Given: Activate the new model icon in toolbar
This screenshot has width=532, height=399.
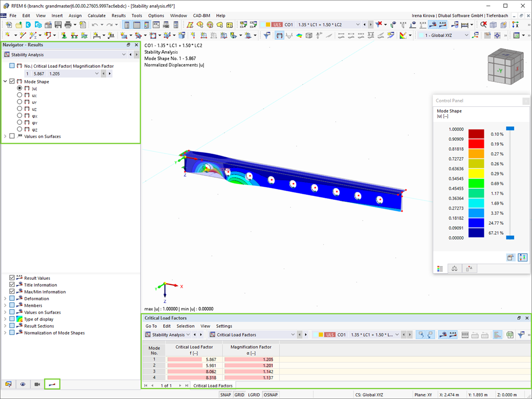Looking at the screenshot, I should pyautogui.click(x=9, y=24).
